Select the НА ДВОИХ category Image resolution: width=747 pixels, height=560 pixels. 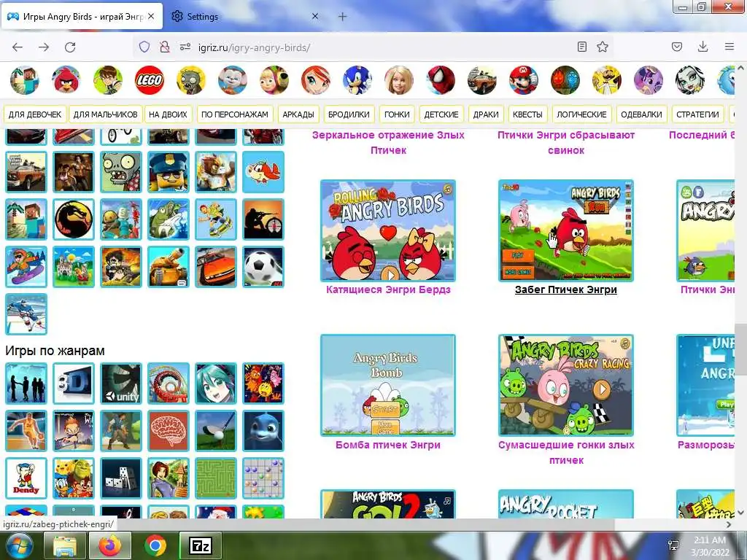click(x=168, y=114)
